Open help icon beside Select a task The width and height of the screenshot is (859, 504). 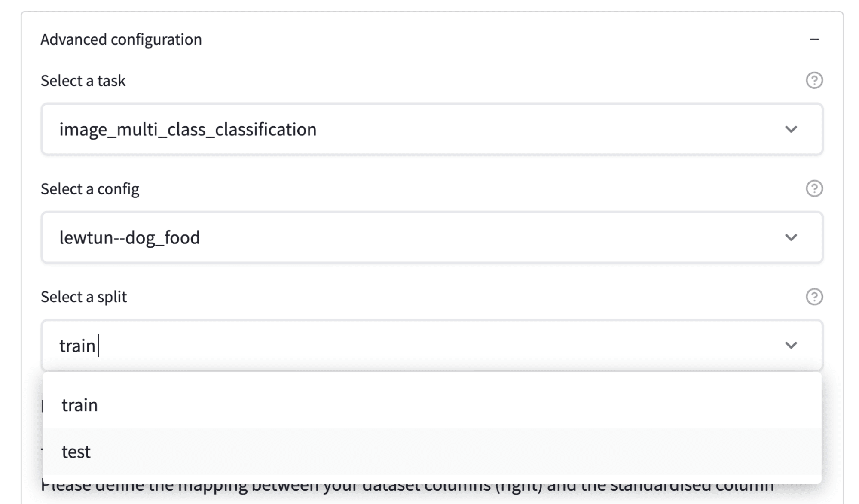[814, 80]
